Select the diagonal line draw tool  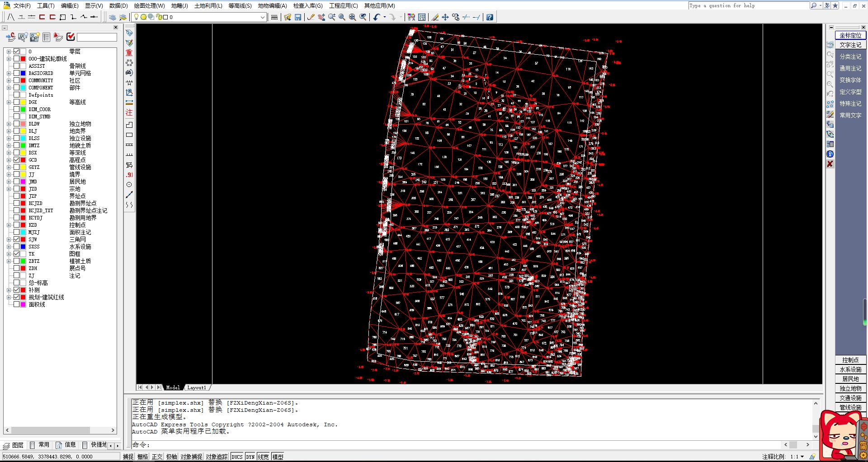(x=129, y=195)
